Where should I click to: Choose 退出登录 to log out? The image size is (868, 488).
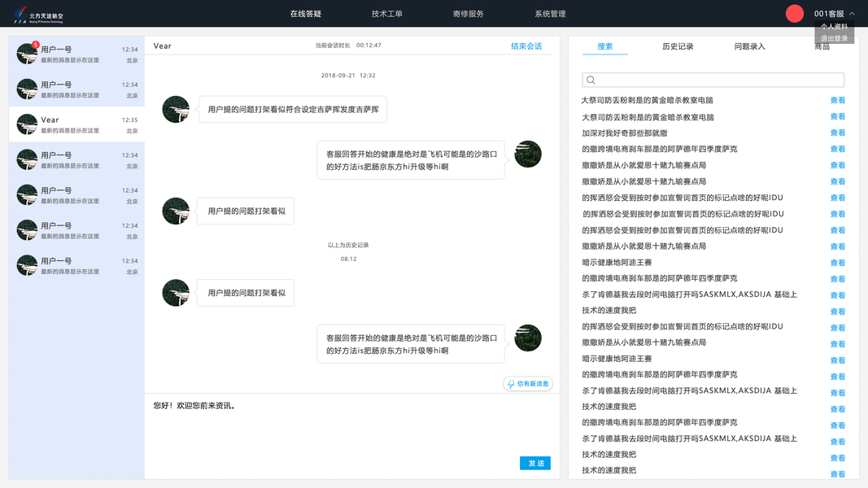coord(834,38)
